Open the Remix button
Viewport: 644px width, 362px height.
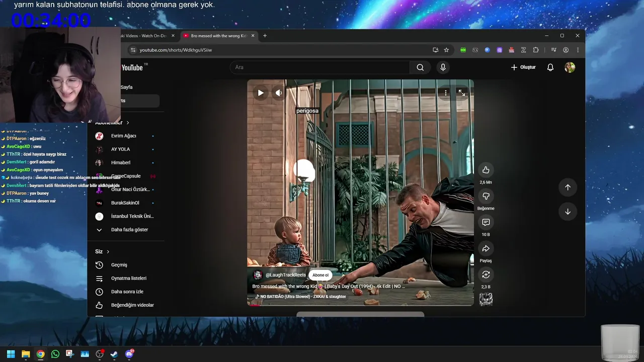tap(486, 275)
